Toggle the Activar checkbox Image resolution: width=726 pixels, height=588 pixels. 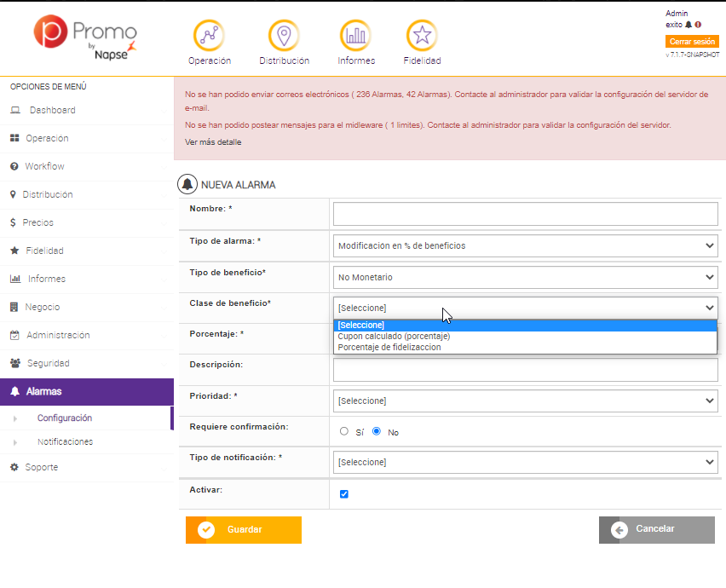coord(344,494)
